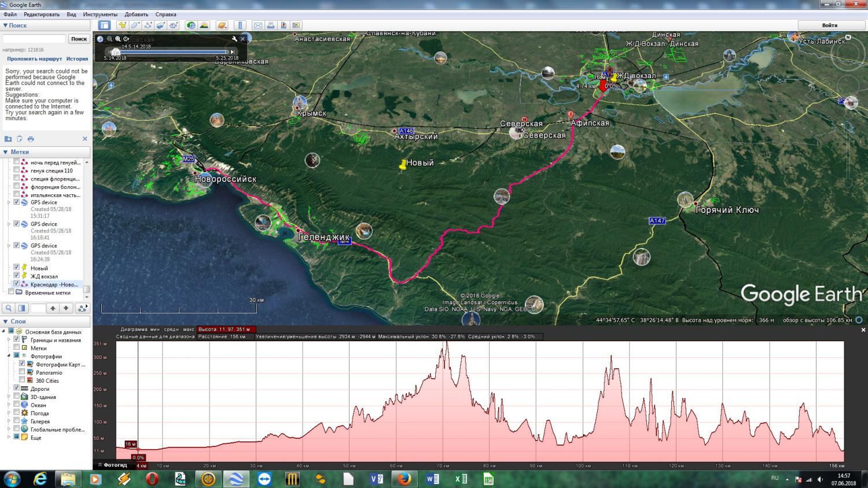
Task: Expand the 3D-здания layer node
Action: coord(9,397)
